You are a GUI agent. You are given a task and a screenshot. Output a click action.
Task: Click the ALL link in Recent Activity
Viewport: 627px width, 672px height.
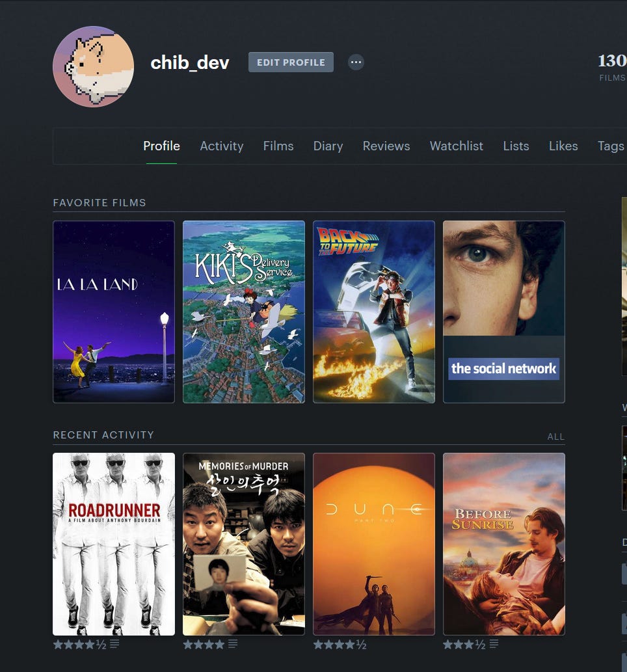coord(556,437)
